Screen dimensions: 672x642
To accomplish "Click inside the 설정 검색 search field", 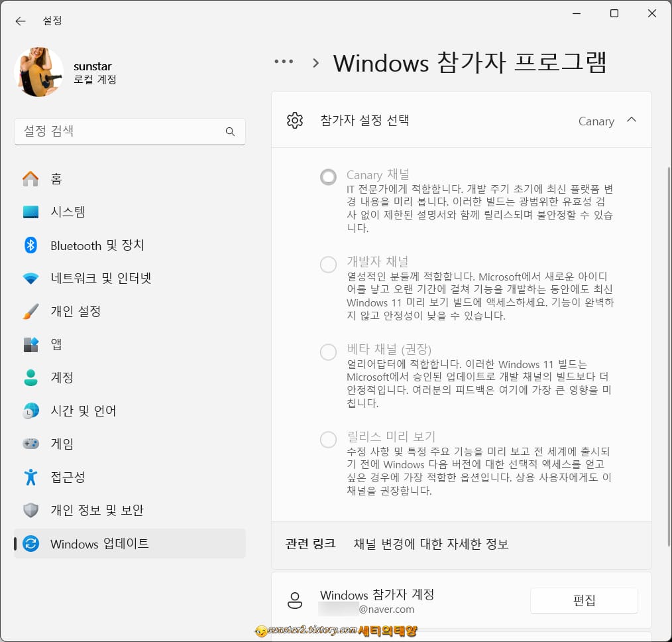I will [129, 131].
